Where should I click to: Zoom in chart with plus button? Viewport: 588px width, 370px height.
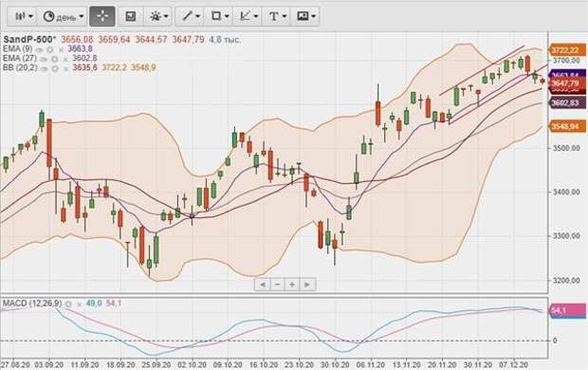(x=292, y=285)
